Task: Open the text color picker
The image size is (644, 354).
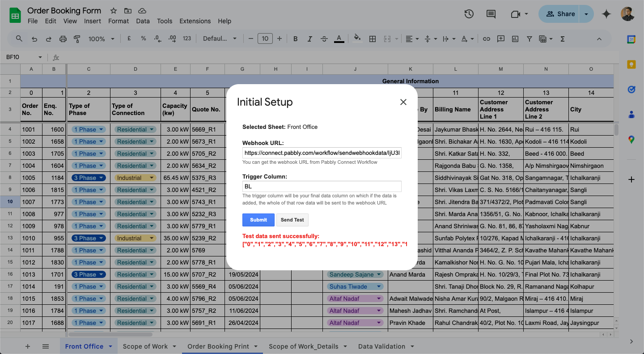Action: [x=339, y=39]
